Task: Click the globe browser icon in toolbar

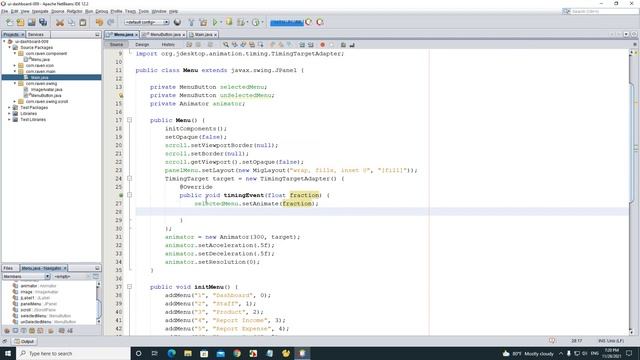Action: (177, 22)
